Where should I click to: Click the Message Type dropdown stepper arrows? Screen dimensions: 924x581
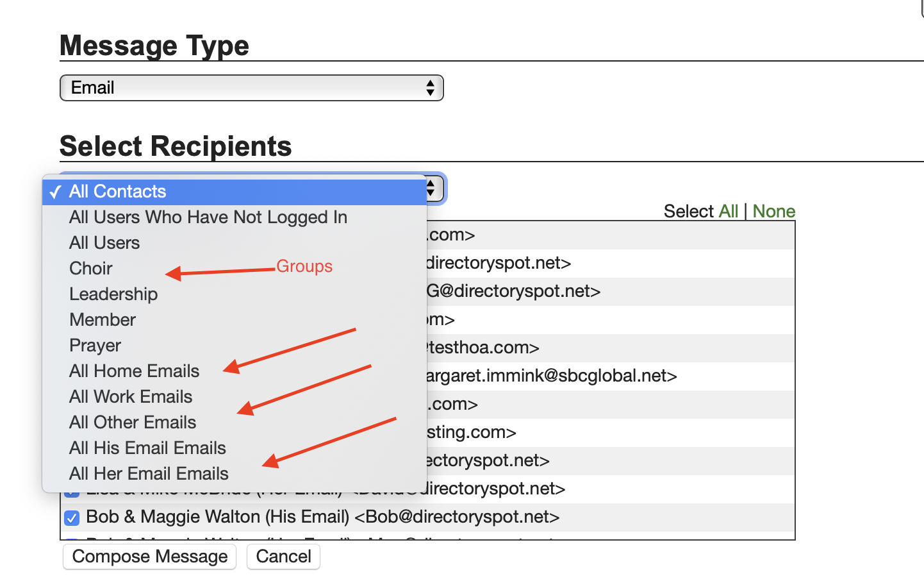[430, 88]
